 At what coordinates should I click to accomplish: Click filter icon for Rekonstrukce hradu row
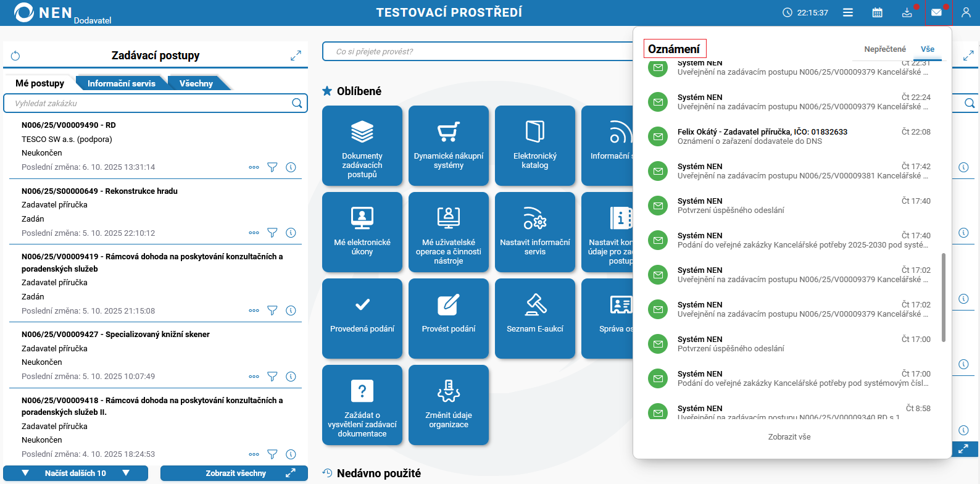click(x=272, y=233)
